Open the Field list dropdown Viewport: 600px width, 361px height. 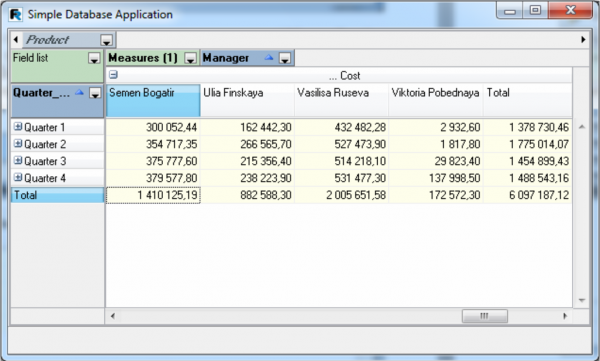click(x=94, y=58)
